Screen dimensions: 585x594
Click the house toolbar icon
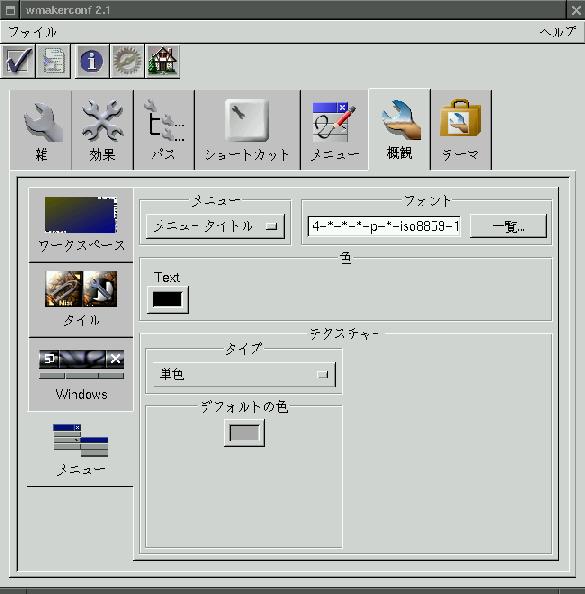pyautogui.click(x=162, y=61)
